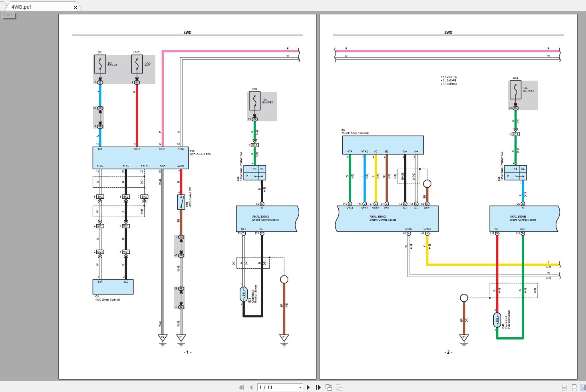Click the Crankshaft Position Sensor symbol
The image size is (586, 392).
click(244, 293)
